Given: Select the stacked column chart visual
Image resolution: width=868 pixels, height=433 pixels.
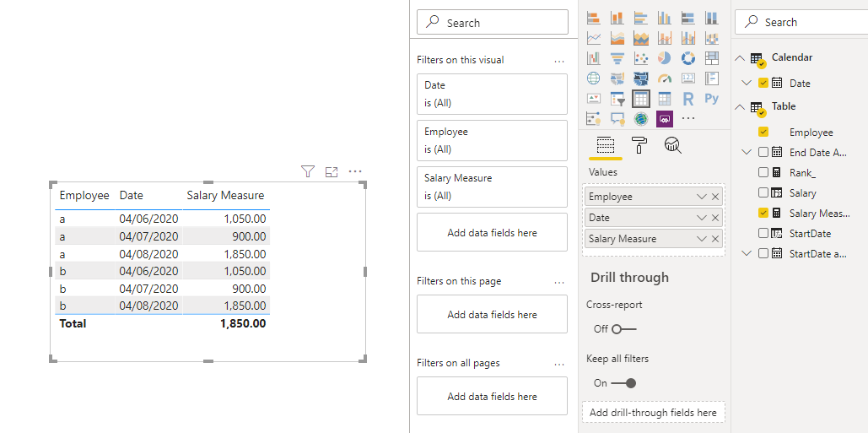Looking at the screenshot, I should (617, 18).
